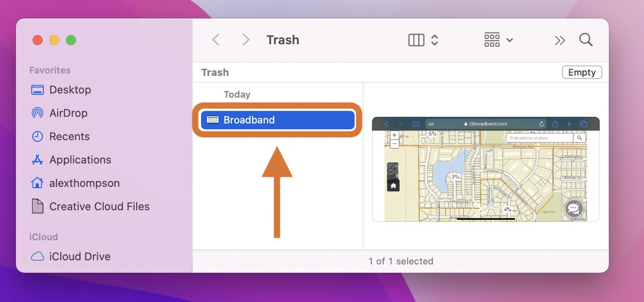Click the Broadband file icon
Image resolution: width=644 pixels, height=302 pixels.
[x=212, y=120]
